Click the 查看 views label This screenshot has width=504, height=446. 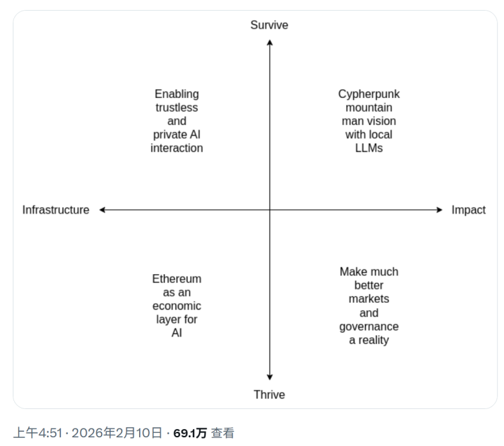coord(222,433)
